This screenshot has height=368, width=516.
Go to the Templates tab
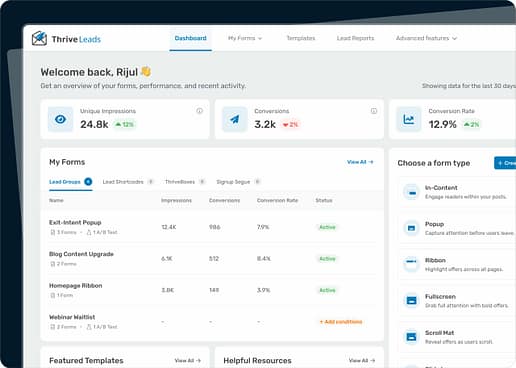(x=301, y=38)
